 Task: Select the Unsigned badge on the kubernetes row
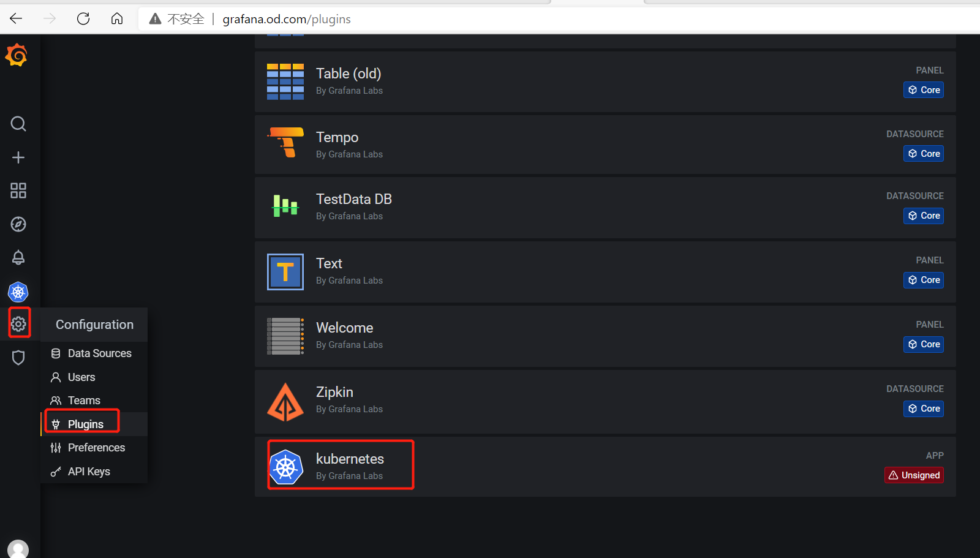pos(914,475)
